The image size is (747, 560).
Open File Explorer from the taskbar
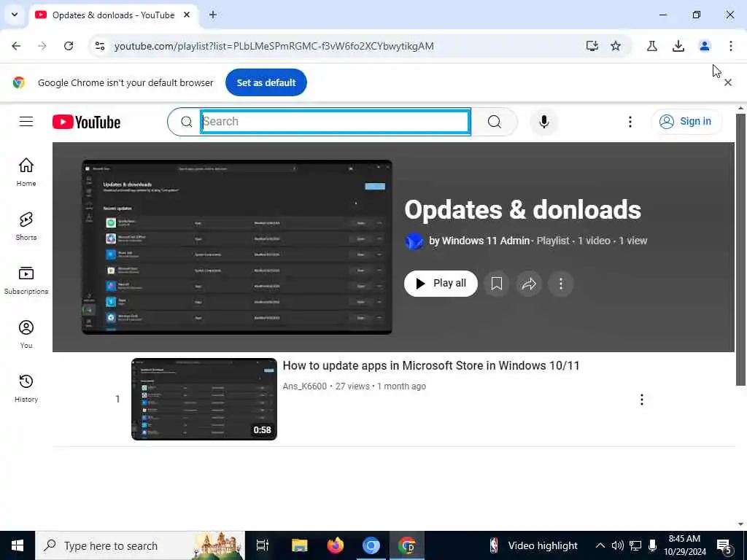(x=300, y=545)
